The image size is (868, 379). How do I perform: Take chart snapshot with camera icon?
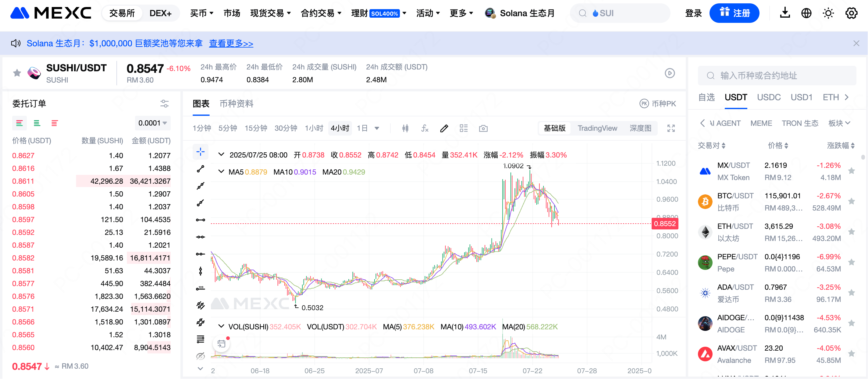coord(483,128)
